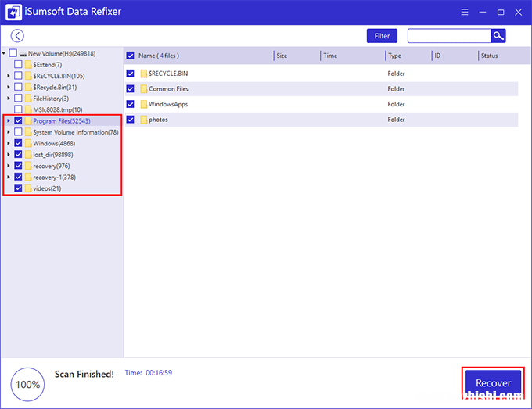Expand the Windows(4868) tree node

tap(9, 143)
